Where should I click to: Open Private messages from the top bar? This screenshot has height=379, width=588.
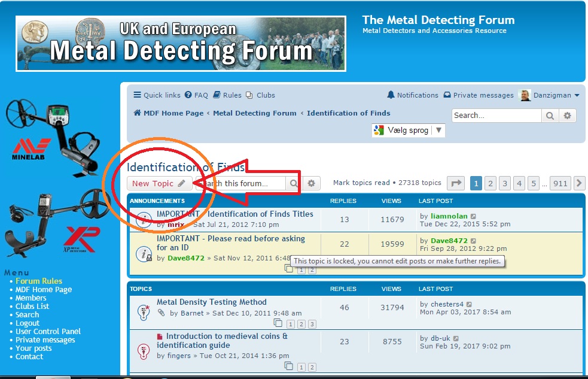tap(479, 95)
